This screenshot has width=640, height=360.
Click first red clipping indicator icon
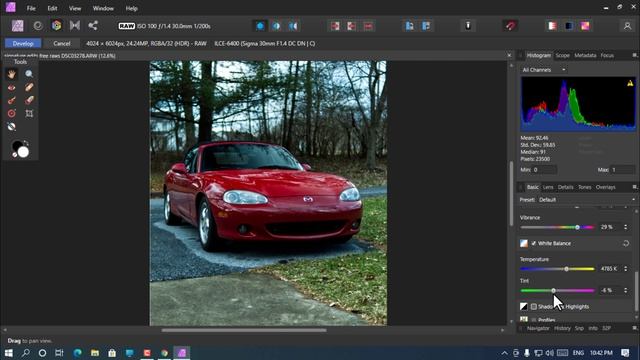[335, 26]
